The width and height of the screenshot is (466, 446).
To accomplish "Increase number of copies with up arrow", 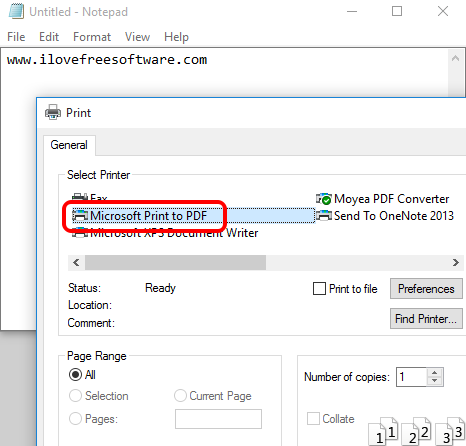I will (x=434, y=373).
